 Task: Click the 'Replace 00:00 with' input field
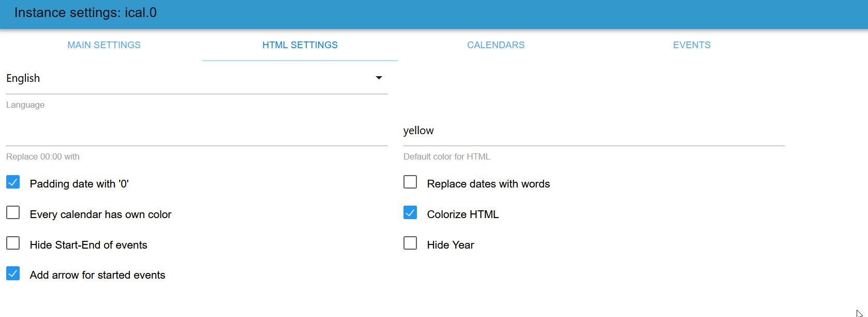[197, 134]
